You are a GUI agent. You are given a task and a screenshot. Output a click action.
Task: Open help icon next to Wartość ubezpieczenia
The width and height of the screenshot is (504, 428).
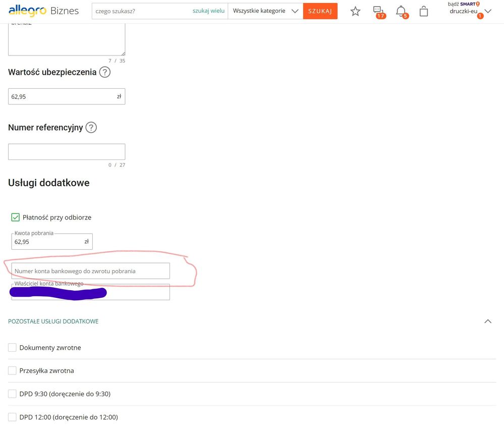pyautogui.click(x=104, y=72)
